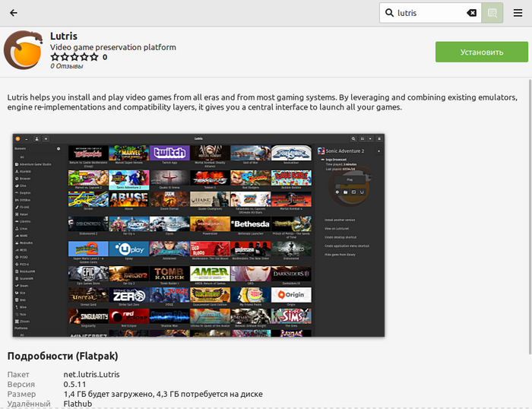Go back with the arrow icon

[14, 13]
